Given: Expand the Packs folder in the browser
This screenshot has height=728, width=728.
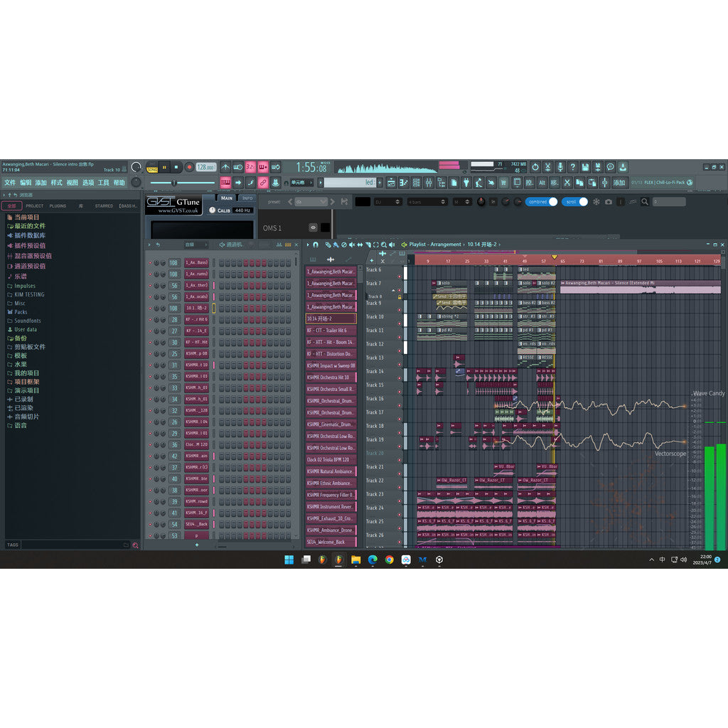Looking at the screenshot, I should pos(21,311).
